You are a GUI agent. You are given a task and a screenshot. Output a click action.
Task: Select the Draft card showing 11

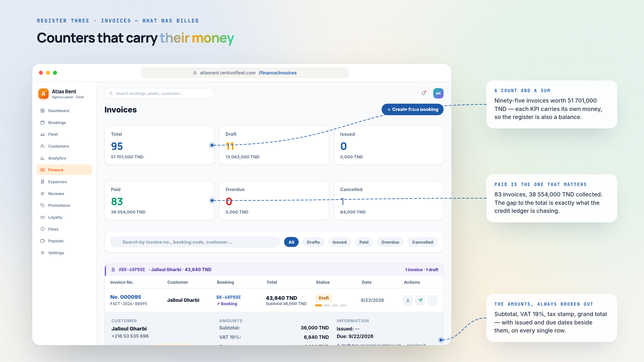[x=274, y=145]
